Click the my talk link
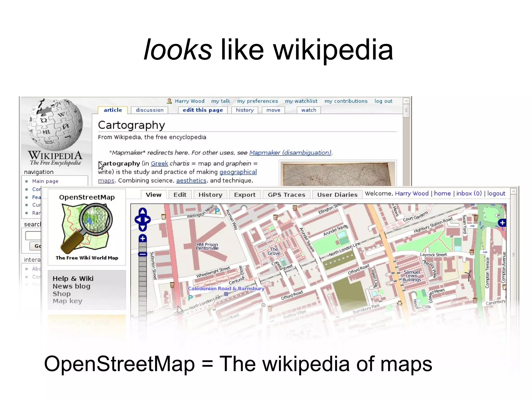 pyautogui.click(x=221, y=101)
